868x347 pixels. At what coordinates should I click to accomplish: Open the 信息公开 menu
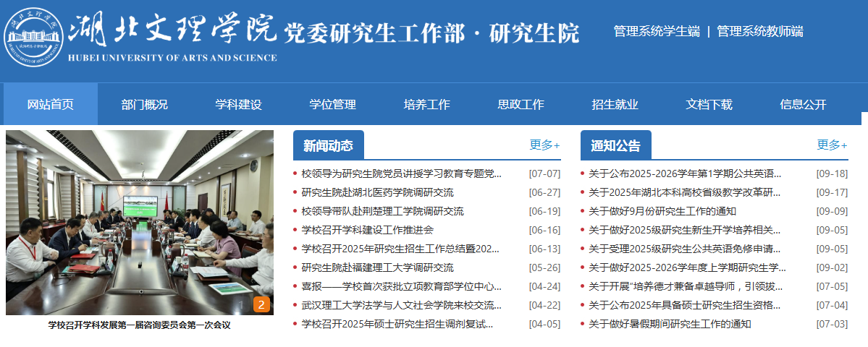pos(803,104)
